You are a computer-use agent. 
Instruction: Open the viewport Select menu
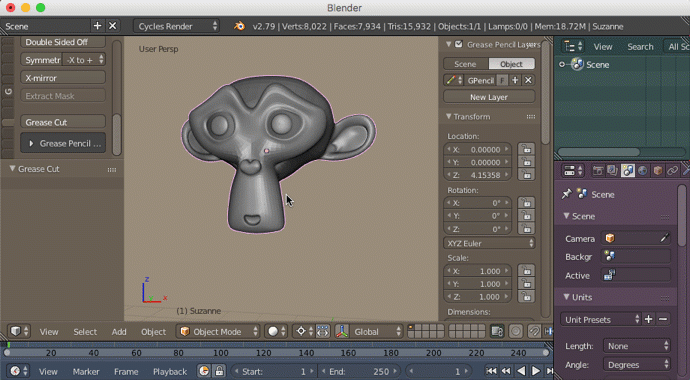[85, 332]
